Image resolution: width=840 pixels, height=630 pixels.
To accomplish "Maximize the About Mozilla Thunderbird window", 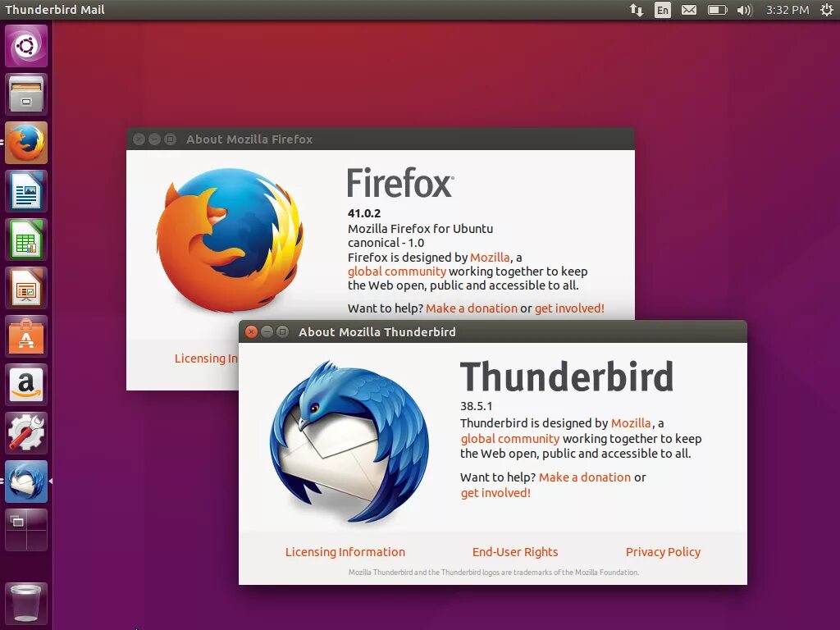I will (x=283, y=331).
